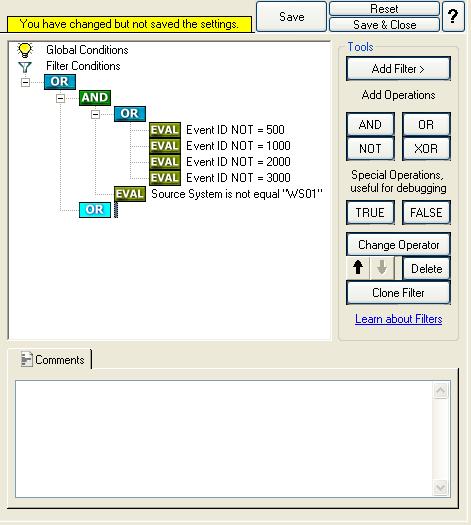This screenshot has width=471, height=525.
Task: Insert the TRUE debugging operation
Action: (x=370, y=213)
